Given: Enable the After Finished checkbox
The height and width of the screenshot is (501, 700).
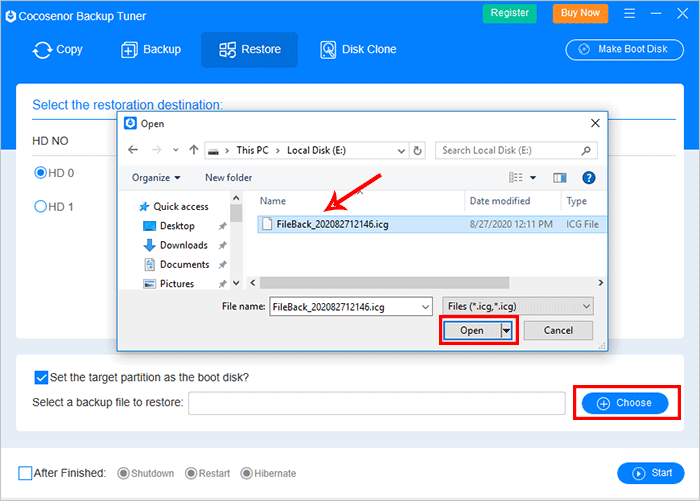Looking at the screenshot, I should pos(25,473).
